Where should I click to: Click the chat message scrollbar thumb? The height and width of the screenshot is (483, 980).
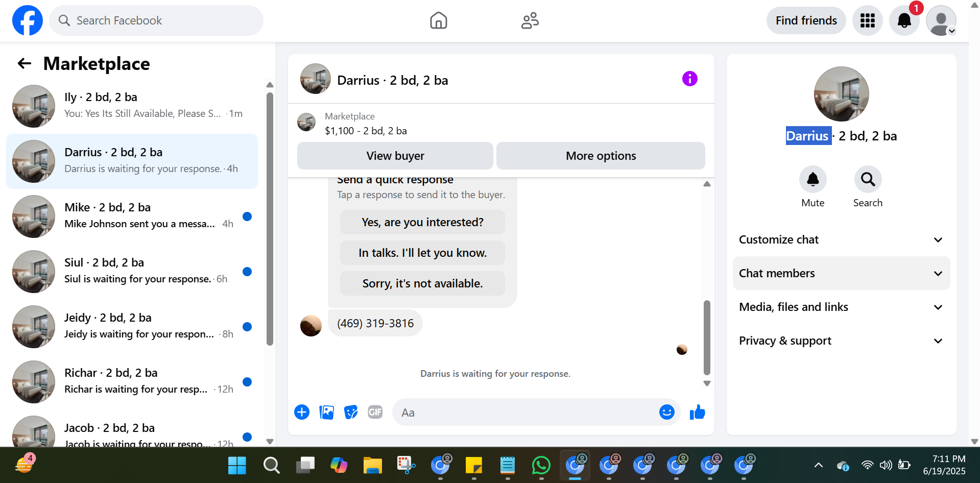coord(707,337)
